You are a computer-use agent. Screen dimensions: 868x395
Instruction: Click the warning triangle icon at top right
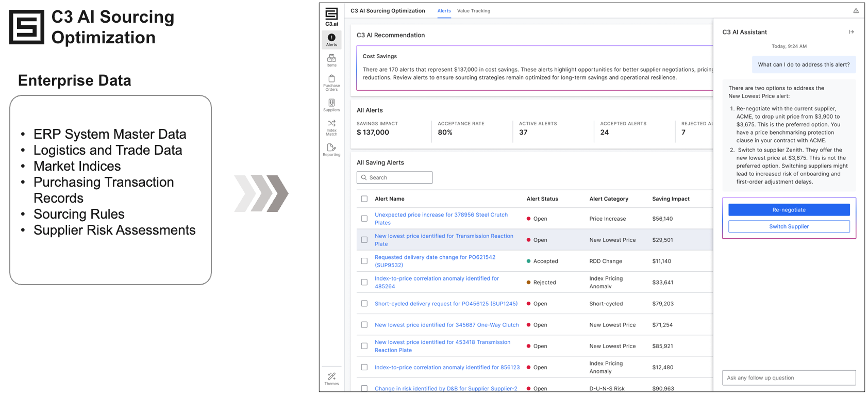856,11
